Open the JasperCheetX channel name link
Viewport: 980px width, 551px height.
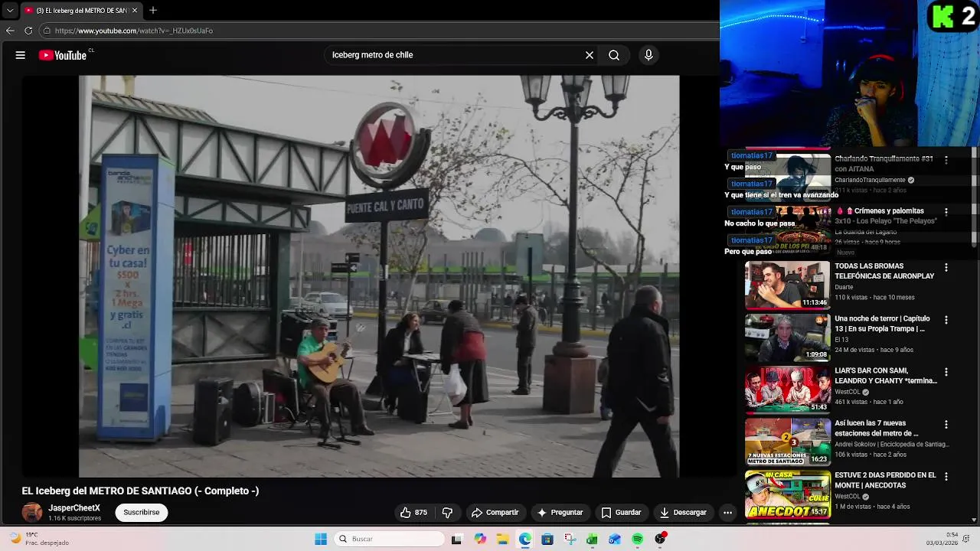74,508
